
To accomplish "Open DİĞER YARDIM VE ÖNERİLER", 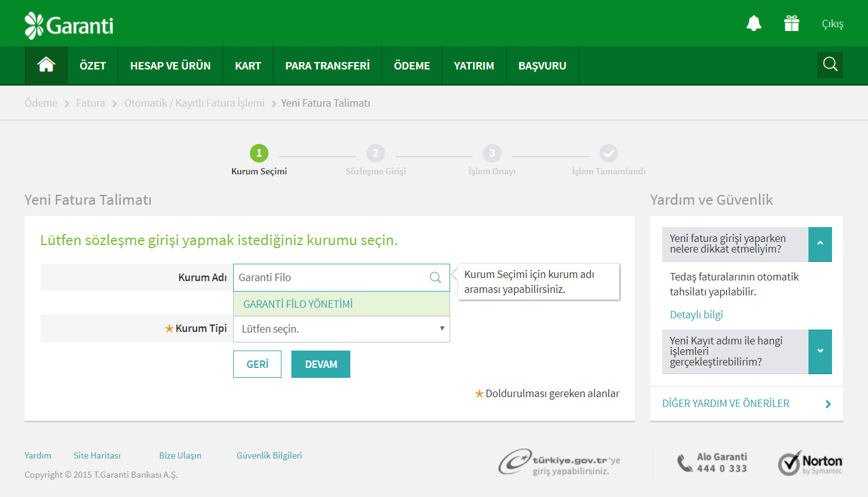I will pos(746,403).
